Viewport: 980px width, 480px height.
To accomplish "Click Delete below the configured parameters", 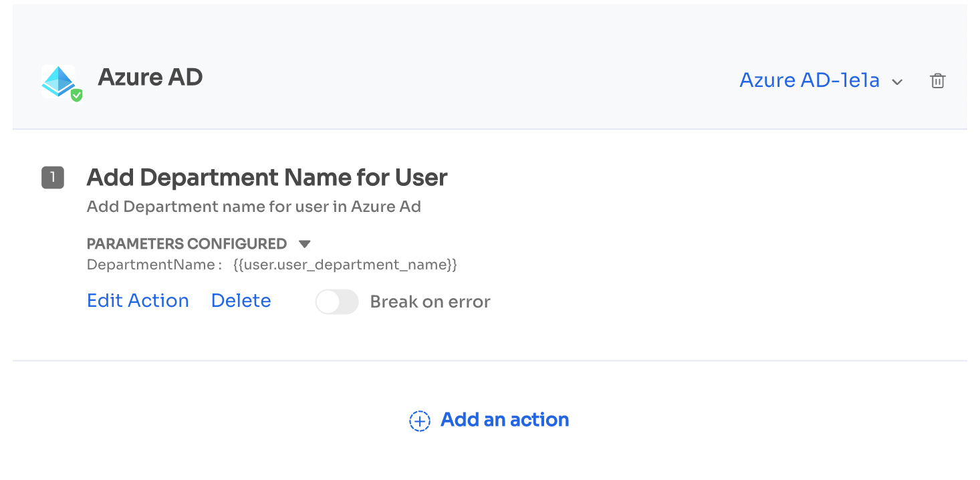I will [241, 300].
